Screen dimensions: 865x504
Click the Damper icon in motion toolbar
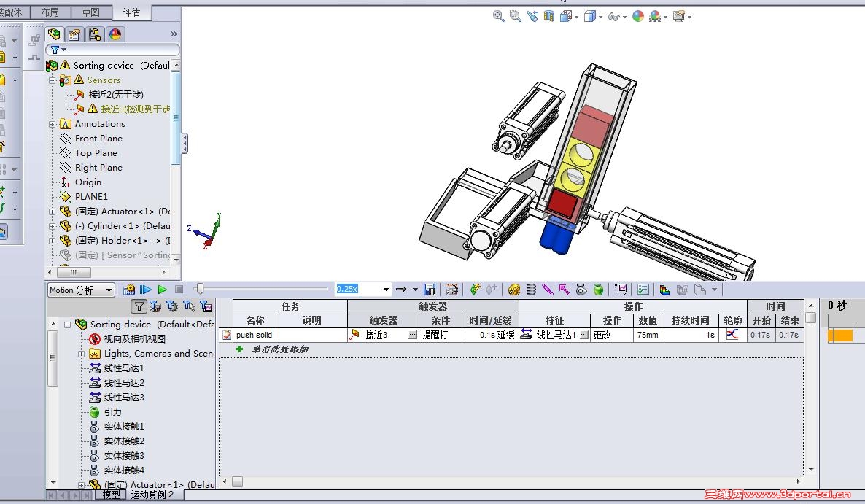point(547,290)
